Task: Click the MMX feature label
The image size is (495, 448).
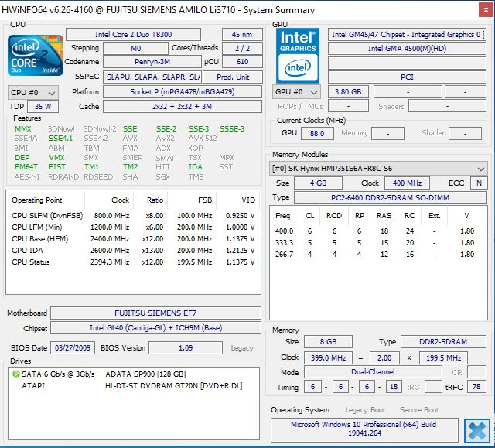Action: 22,128
